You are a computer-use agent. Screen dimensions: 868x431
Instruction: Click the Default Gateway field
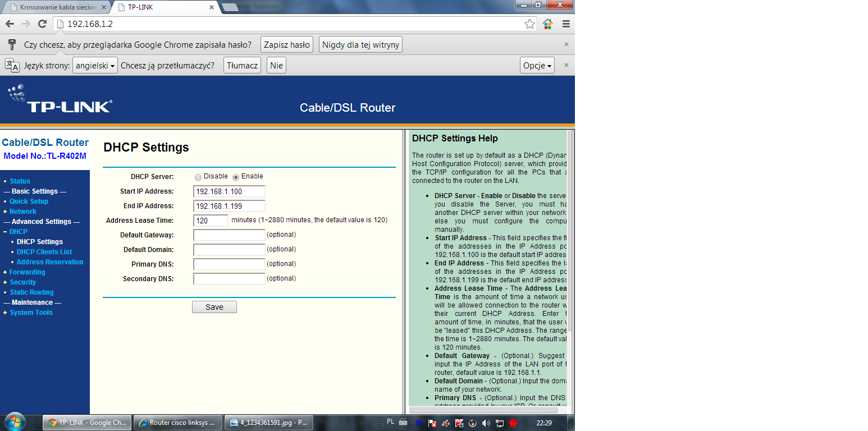coord(229,235)
